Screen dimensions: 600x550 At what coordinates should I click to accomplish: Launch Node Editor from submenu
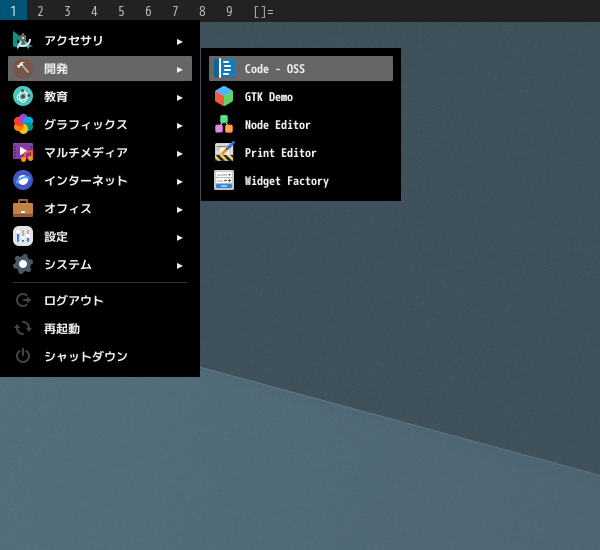pyautogui.click(x=301, y=124)
